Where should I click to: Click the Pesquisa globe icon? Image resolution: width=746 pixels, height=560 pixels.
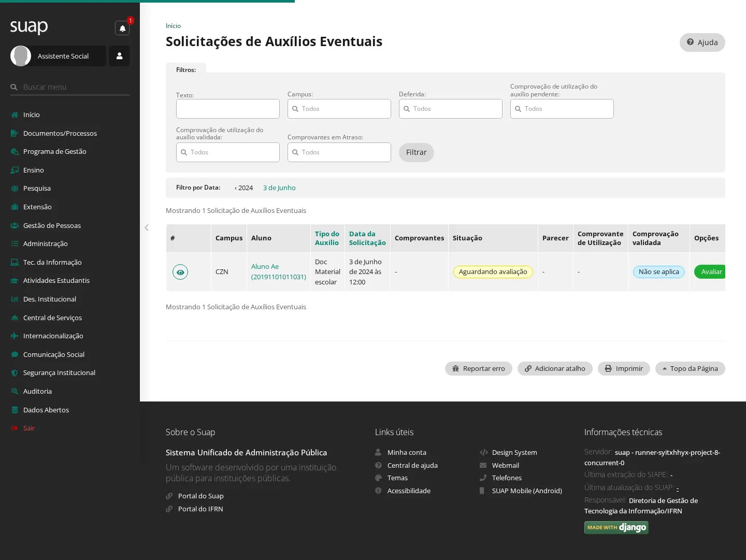pos(15,188)
